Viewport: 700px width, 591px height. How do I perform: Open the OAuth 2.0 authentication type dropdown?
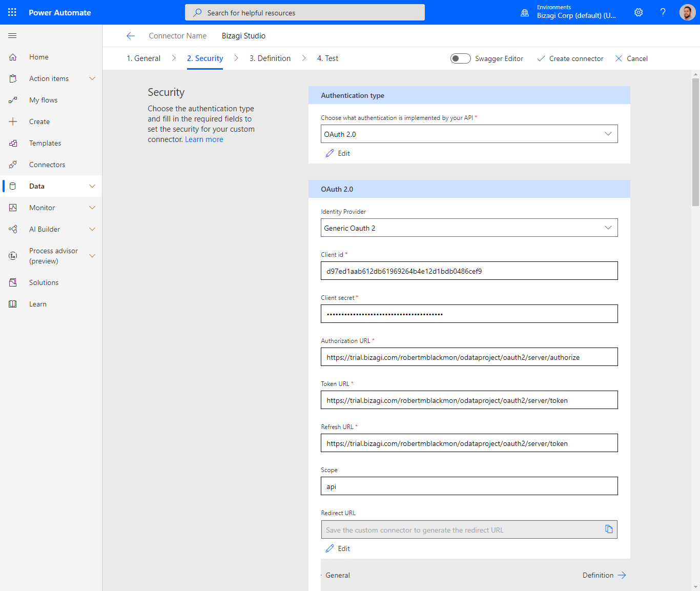point(469,134)
